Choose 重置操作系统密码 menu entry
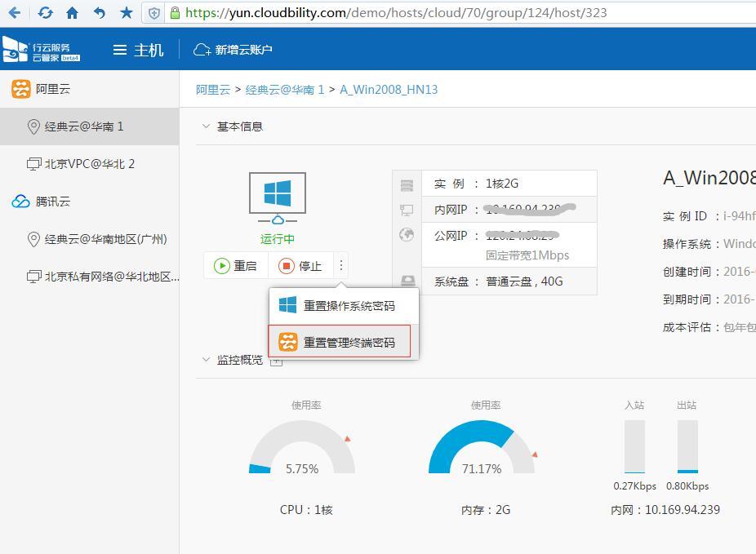Image resolution: width=756 pixels, height=554 pixels. click(x=343, y=304)
